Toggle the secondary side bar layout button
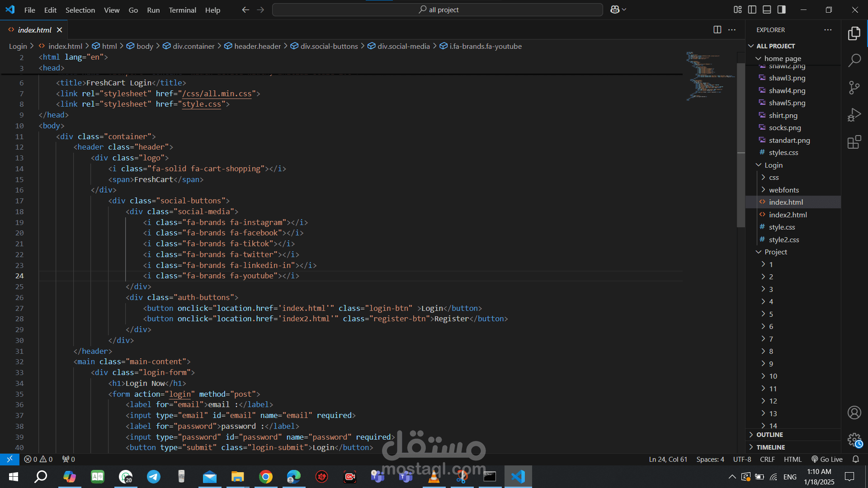This screenshot has height=488, width=868. tap(782, 9)
